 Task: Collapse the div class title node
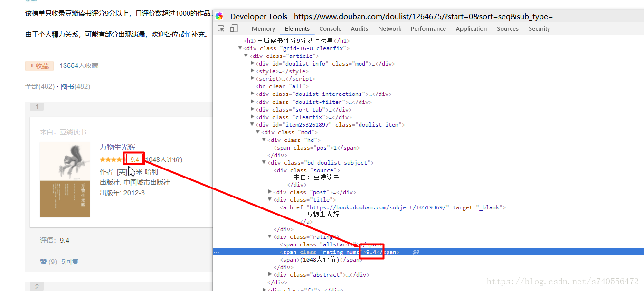coord(270,200)
